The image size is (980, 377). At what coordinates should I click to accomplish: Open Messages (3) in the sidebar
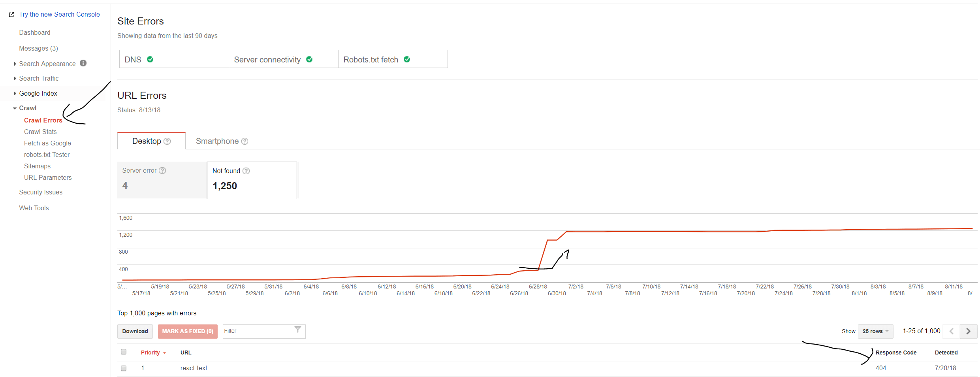click(x=38, y=48)
